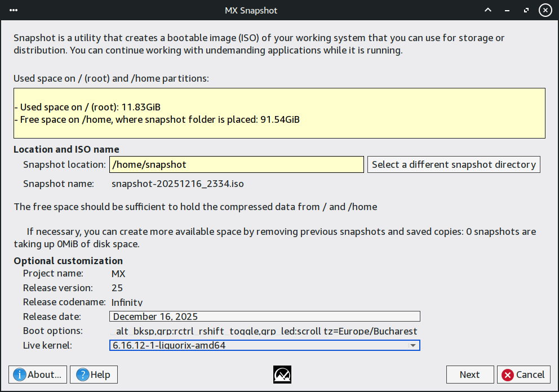Open the window menu with three dots
This screenshot has width=559, height=392.
[14, 10]
